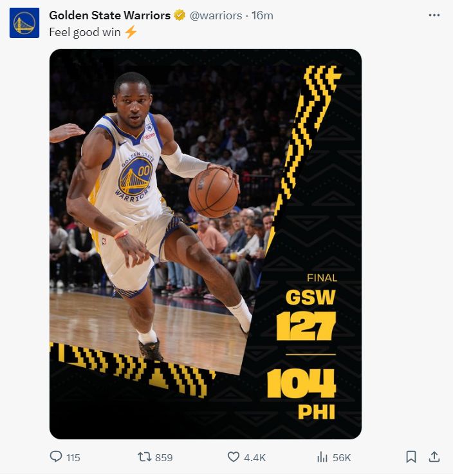Screen dimensions: 453x476
Task: Bookmark this Warriors post
Action: [411, 457]
